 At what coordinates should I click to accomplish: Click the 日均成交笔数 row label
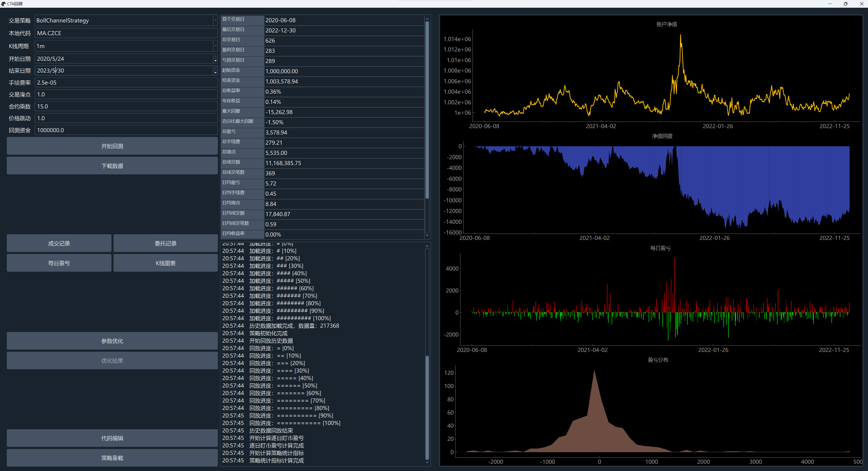pyautogui.click(x=236, y=223)
